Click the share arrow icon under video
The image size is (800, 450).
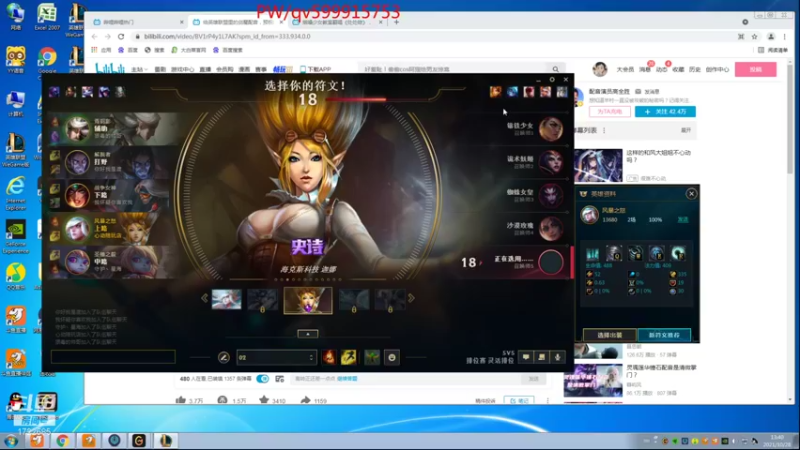pos(305,401)
